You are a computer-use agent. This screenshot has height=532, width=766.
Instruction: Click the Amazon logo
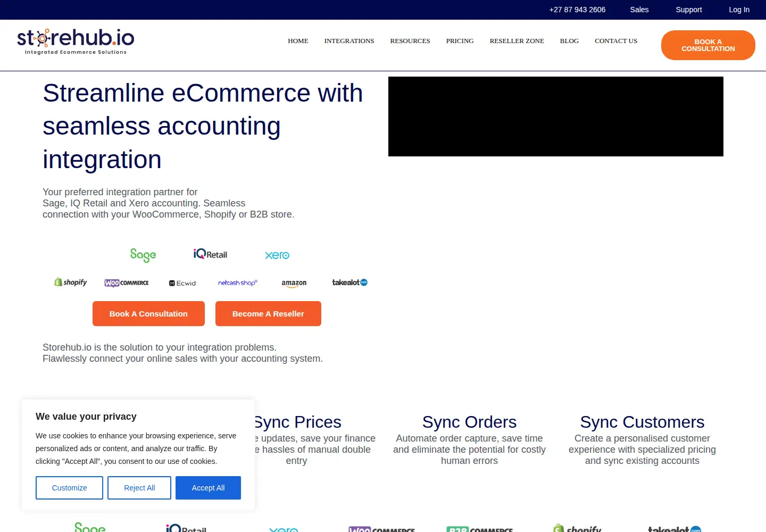tap(294, 283)
